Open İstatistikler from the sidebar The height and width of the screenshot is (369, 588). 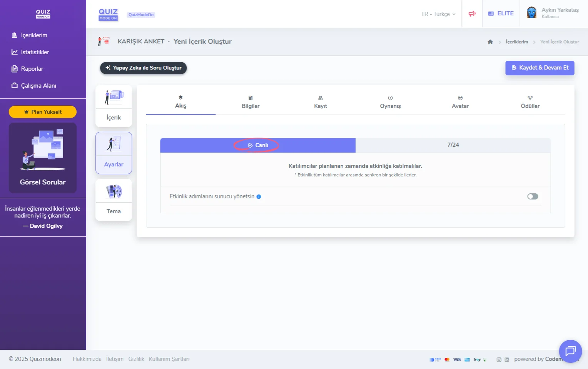pyautogui.click(x=35, y=52)
